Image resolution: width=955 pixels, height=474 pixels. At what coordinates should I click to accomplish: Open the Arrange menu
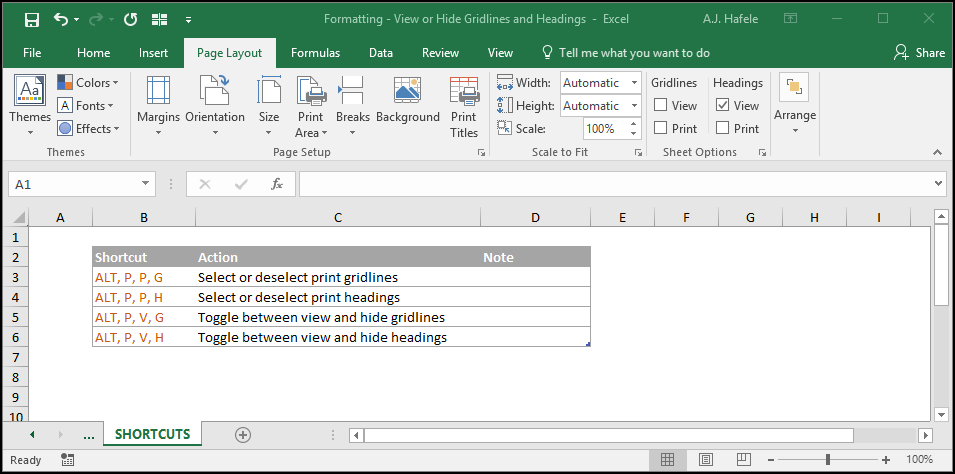[x=795, y=104]
